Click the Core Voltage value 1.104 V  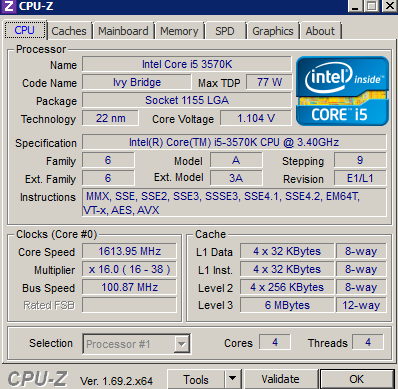click(256, 118)
